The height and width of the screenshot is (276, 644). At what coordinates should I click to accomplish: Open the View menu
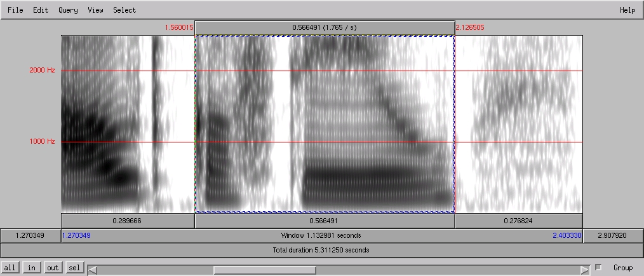click(x=95, y=10)
